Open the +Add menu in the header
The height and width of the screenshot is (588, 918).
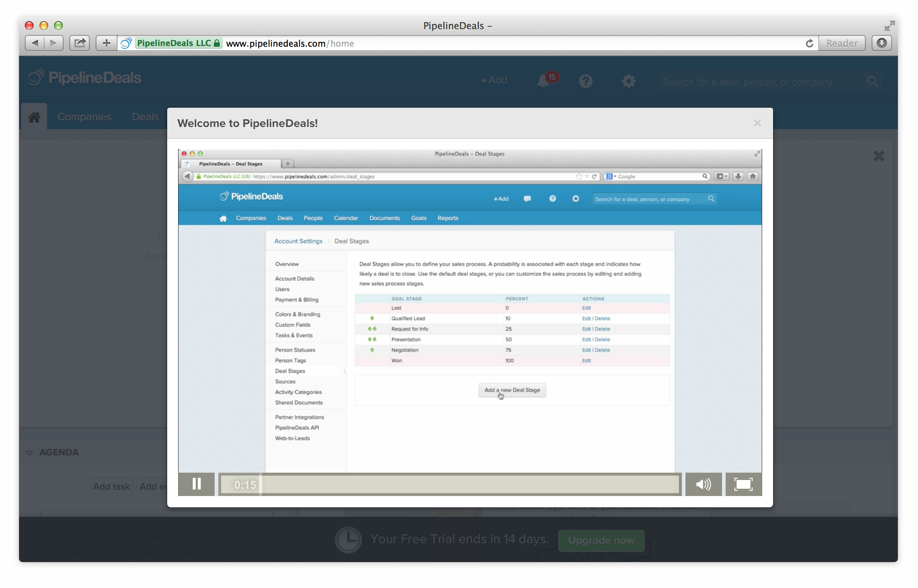pos(494,80)
